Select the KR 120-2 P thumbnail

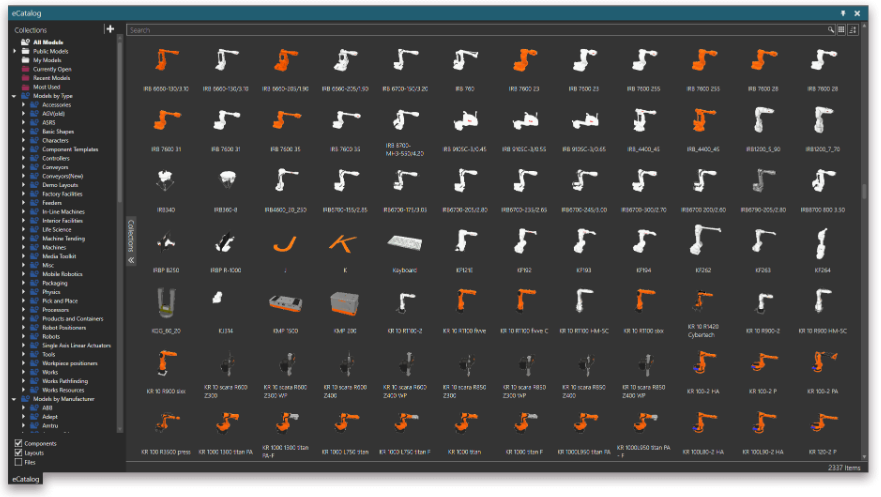tap(823, 423)
